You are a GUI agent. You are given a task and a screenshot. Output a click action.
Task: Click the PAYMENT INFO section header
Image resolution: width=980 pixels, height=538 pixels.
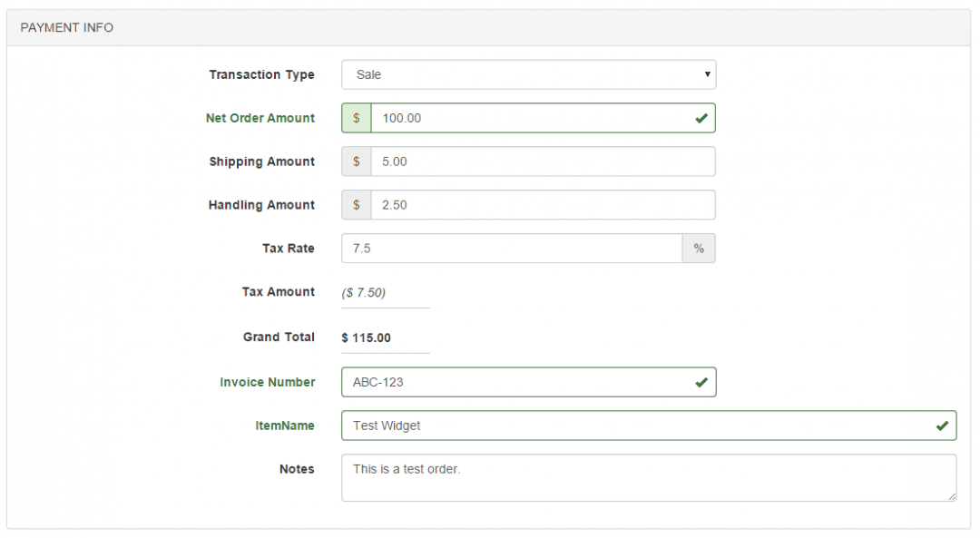[x=65, y=27]
